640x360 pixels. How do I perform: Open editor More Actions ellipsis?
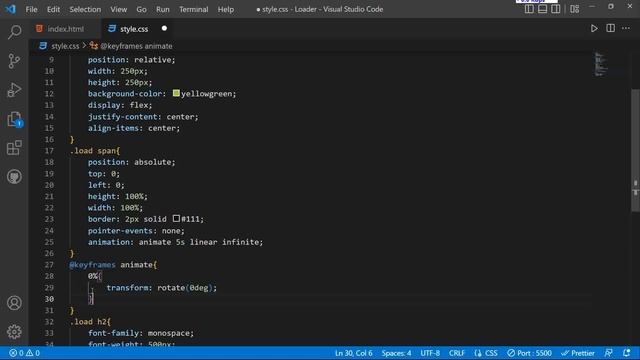click(626, 28)
